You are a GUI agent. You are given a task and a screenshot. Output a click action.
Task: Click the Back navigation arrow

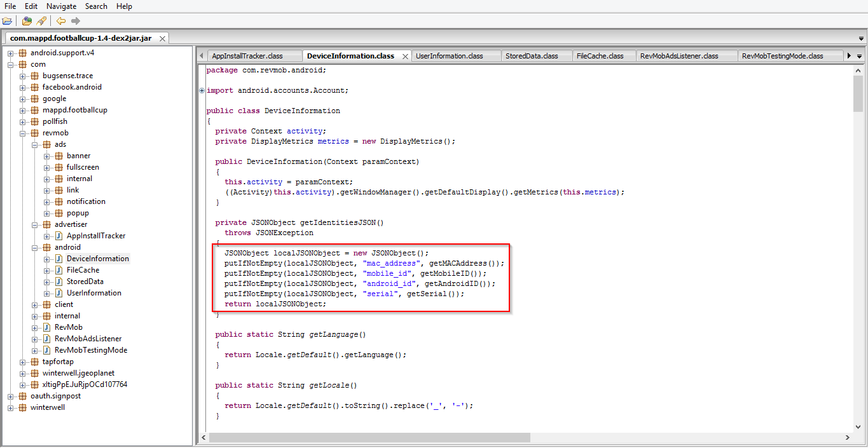tap(61, 21)
